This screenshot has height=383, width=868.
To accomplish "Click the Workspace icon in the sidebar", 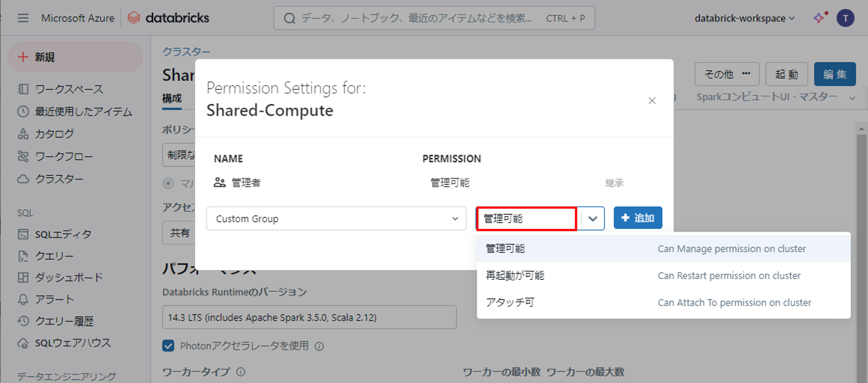I will tap(24, 89).
